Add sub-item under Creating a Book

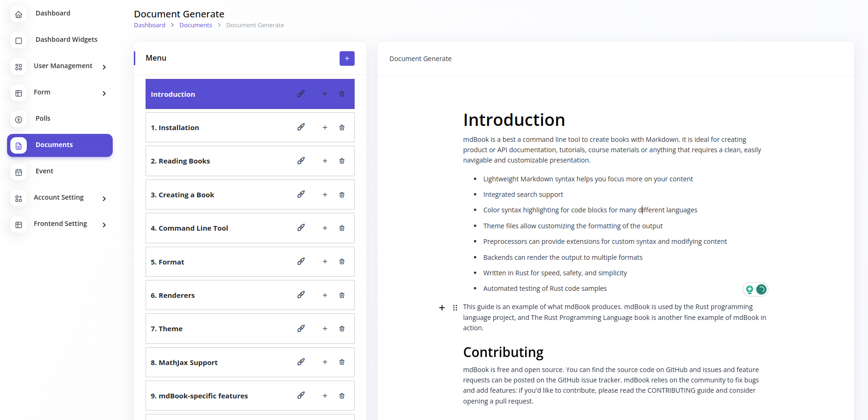[x=325, y=195]
